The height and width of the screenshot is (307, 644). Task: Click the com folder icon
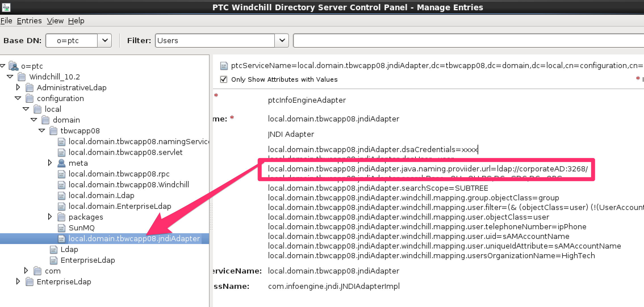click(37, 271)
